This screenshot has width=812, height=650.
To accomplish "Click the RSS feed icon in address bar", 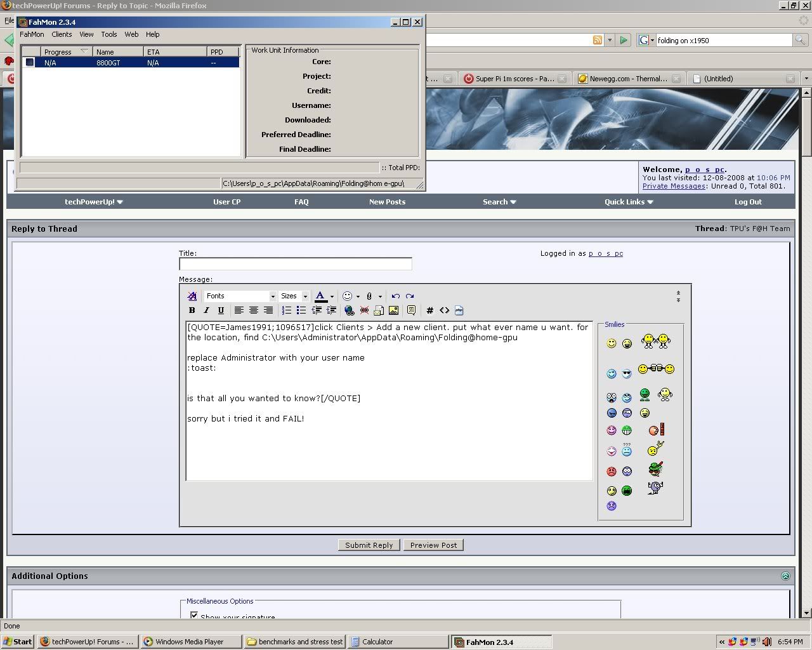I will coord(598,40).
